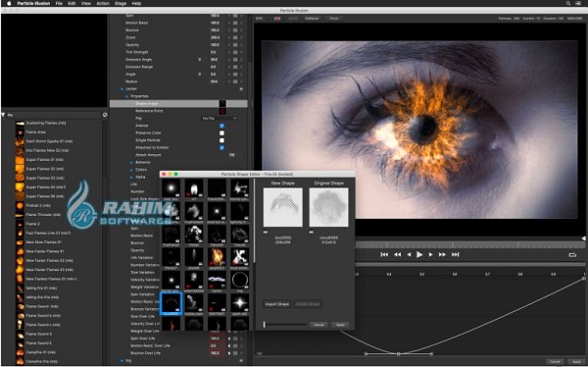Adjust the thumbnail size slider in Shape Editor
Viewport: 588px width, 367px height.
point(285,325)
